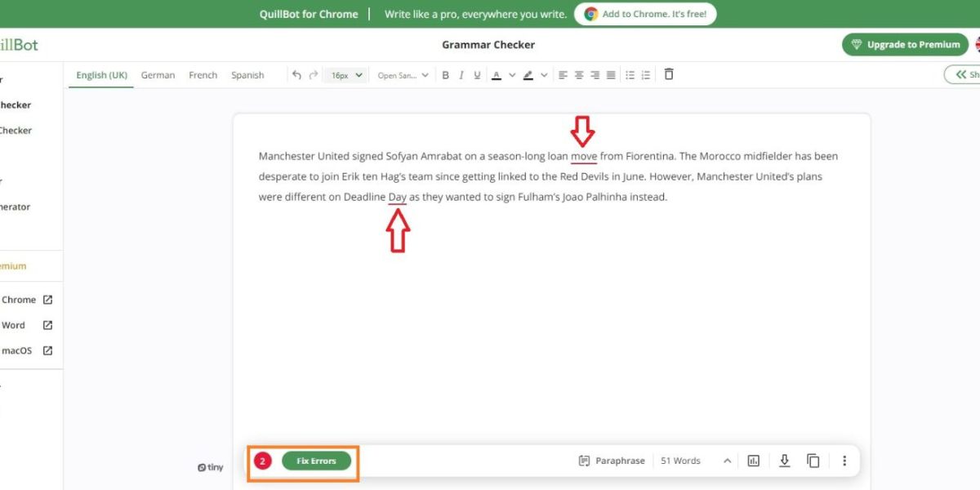Click the underlined word 'Day'
This screenshot has height=490, width=980.
(x=398, y=197)
